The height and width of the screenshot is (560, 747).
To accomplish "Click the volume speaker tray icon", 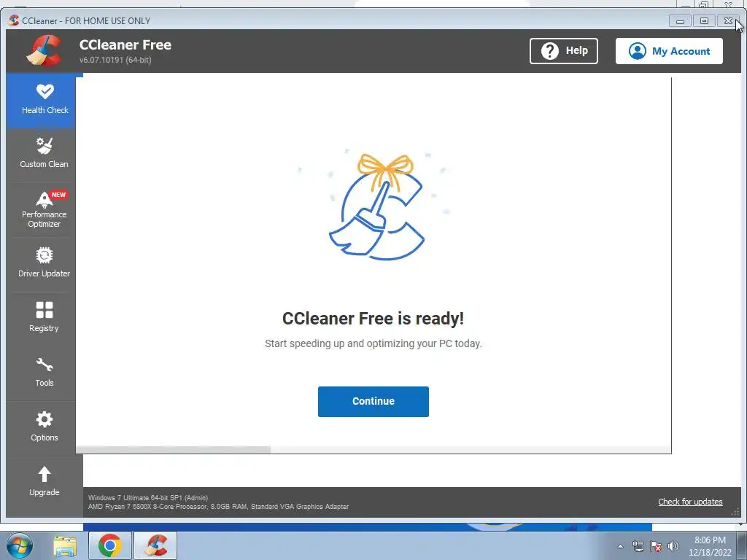I will (x=673, y=546).
